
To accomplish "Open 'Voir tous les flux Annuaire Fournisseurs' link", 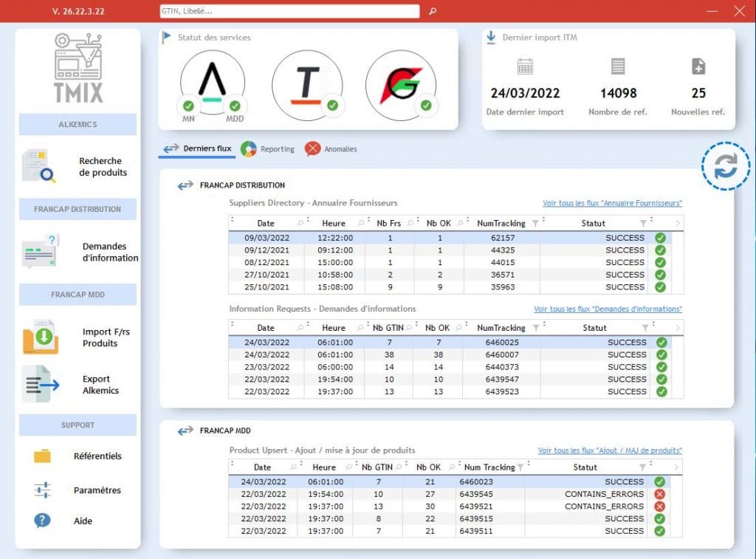I will (612, 203).
